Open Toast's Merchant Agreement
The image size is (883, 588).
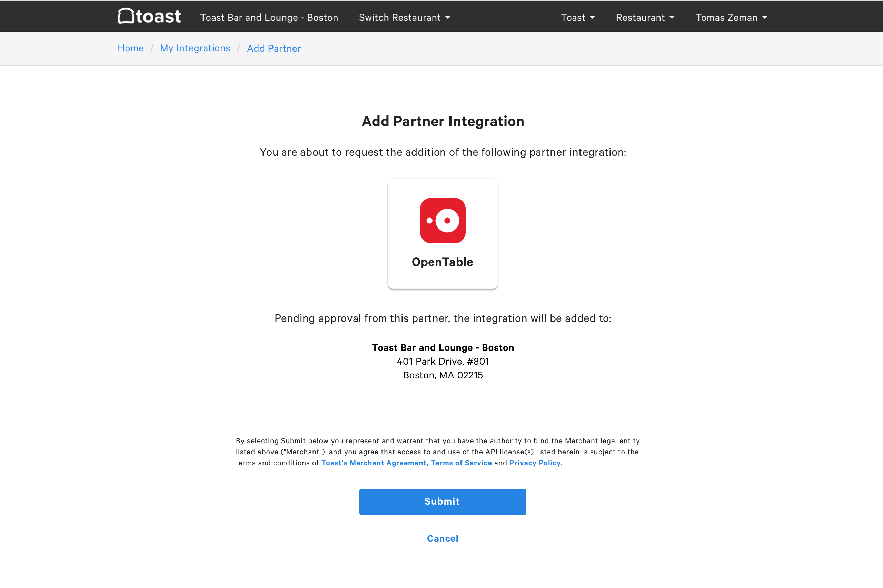point(374,463)
